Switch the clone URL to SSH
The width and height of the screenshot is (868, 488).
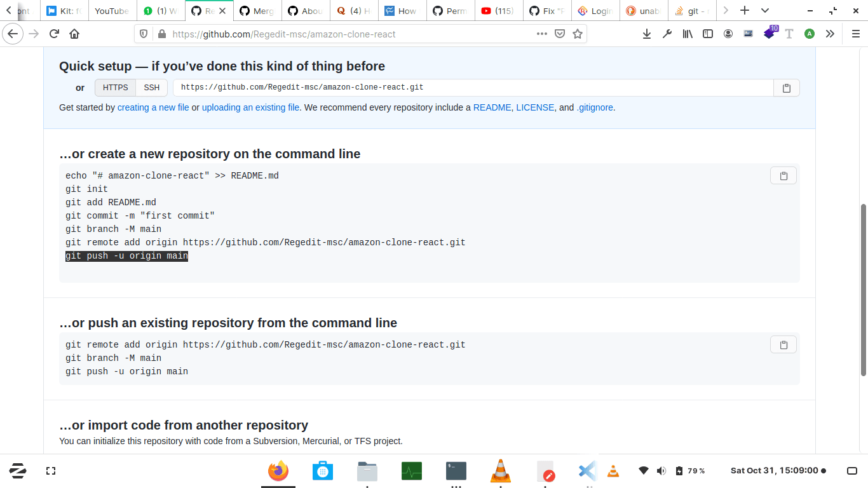151,88
